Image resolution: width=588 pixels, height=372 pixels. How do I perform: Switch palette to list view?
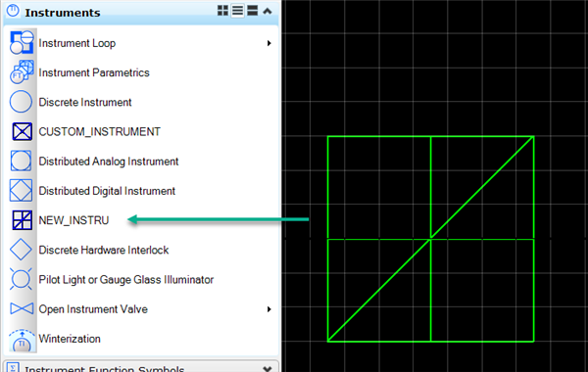(237, 11)
